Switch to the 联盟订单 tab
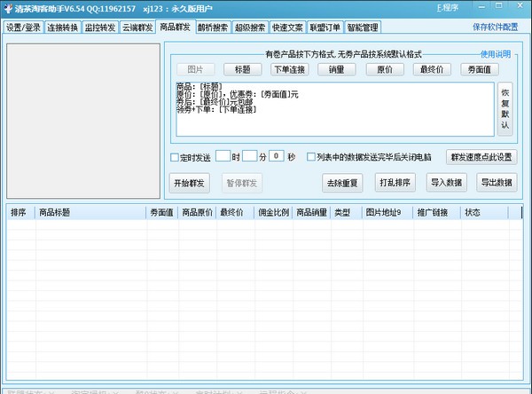The height and width of the screenshot is (394, 532). coord(325,28)
